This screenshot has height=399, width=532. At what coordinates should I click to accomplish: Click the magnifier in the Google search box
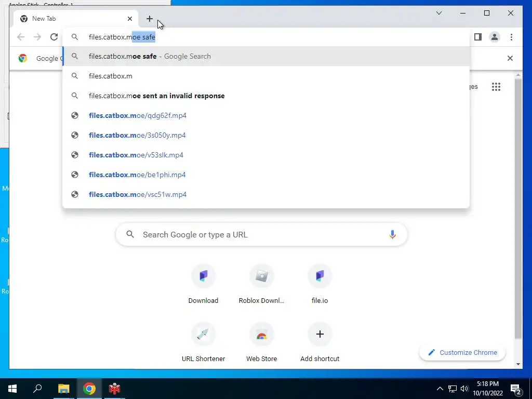click(x=130, y=234)
